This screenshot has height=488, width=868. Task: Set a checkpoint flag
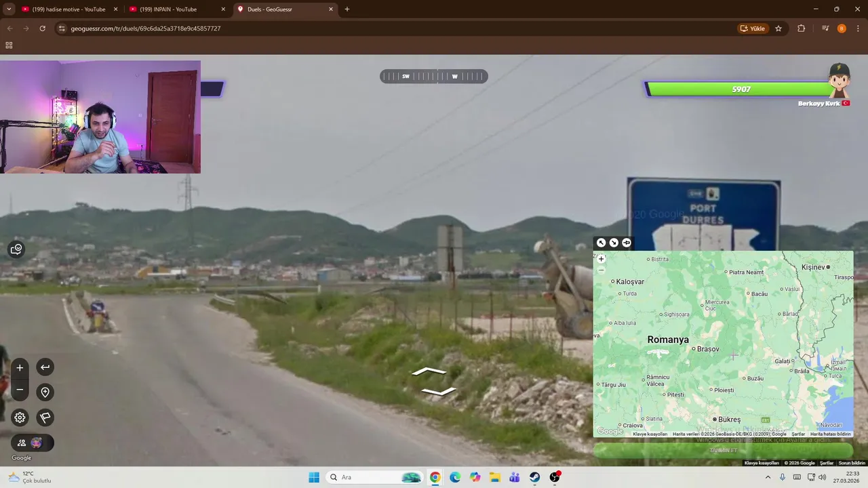[45, 418]
